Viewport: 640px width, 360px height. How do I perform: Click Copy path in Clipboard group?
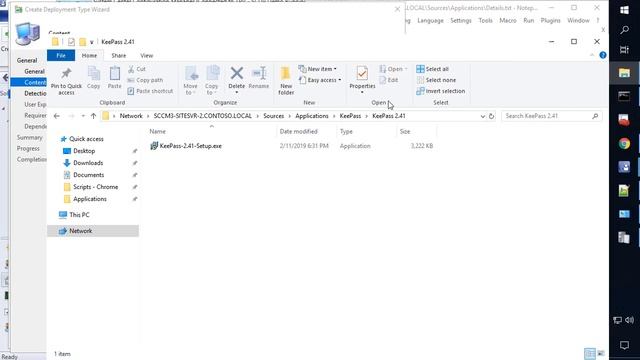145,80
